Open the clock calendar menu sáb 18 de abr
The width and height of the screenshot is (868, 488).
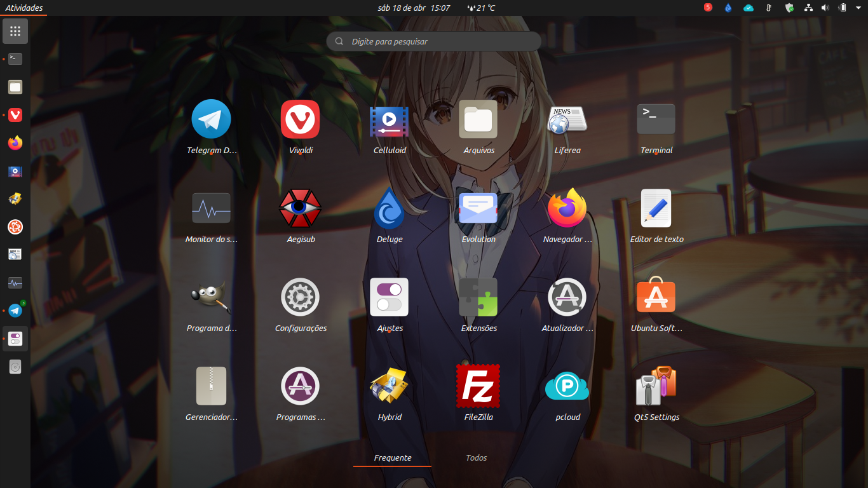pyautogui.click(x=414, y=8)
